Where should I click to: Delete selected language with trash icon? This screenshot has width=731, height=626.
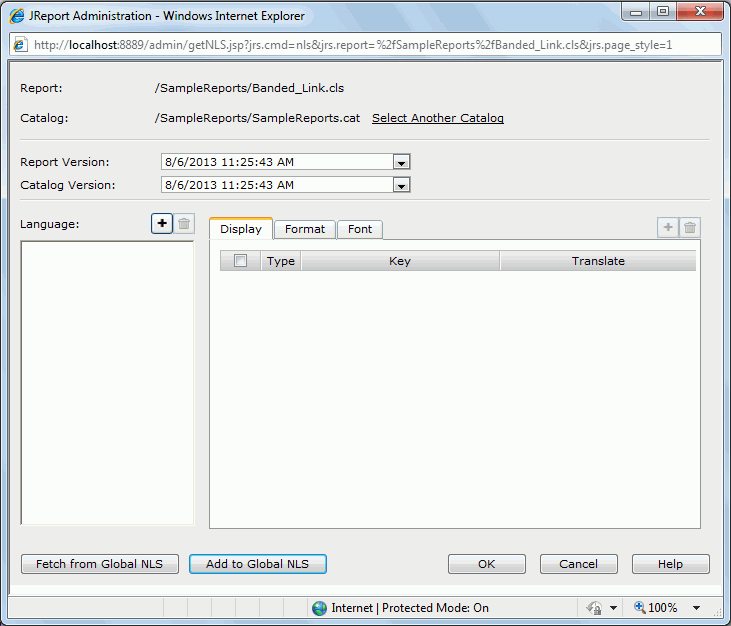pyautogui.click(x=184, y=224)
